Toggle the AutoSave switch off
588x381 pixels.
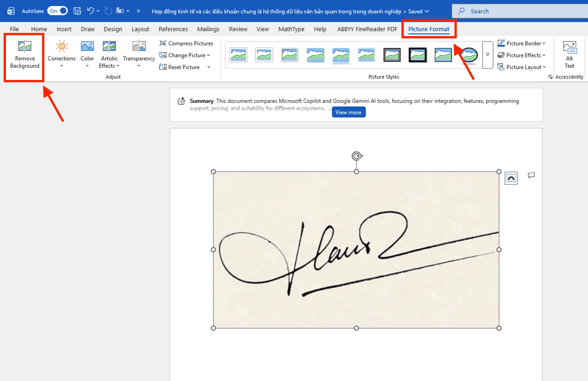click(58, 11)
